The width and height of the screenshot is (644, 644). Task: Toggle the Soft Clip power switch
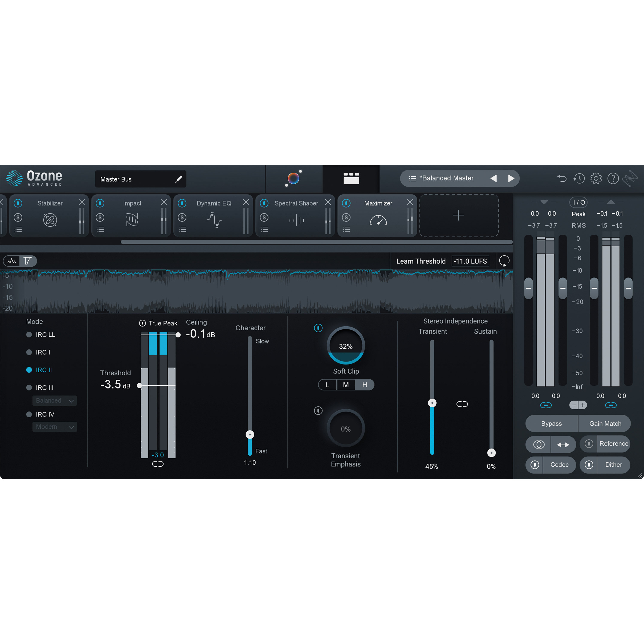click(x=318, y=328)
